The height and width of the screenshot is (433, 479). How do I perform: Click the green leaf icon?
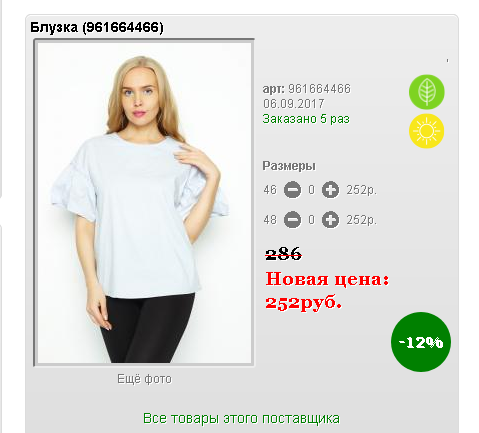click(x=427, y=92)
